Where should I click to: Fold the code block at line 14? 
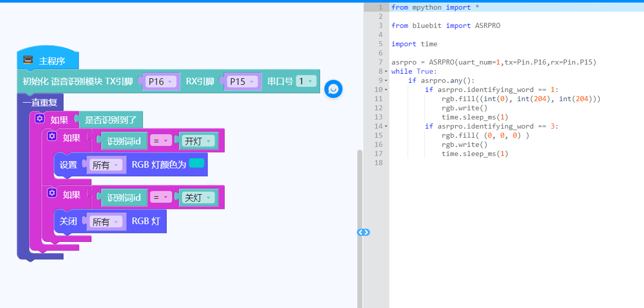(386, 127)
